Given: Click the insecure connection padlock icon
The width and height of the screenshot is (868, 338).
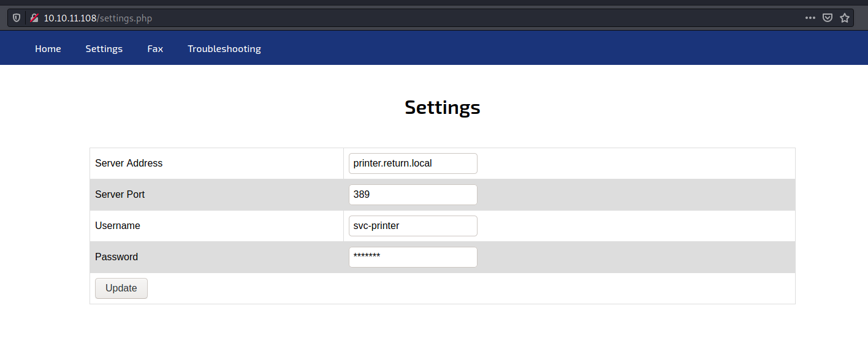Looking at the screenshot, I should 34,18.
